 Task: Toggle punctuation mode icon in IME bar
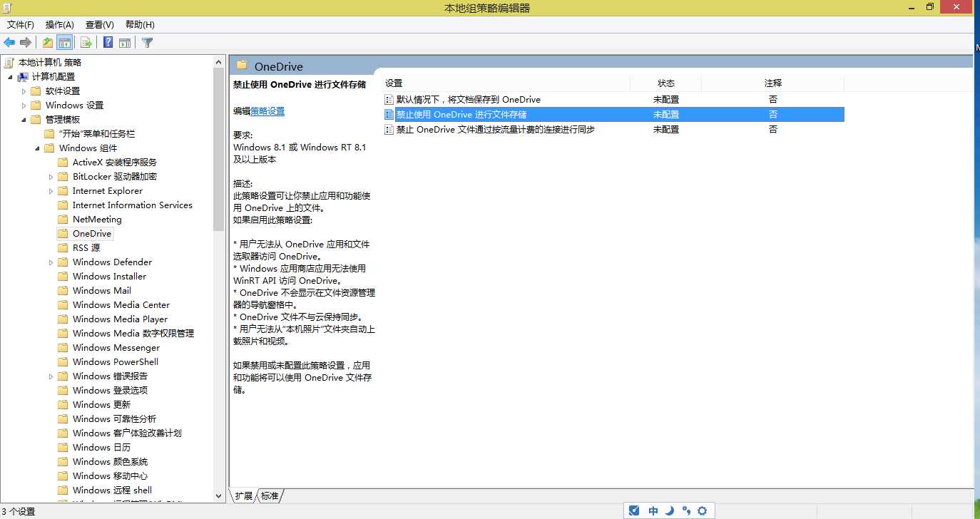point(686,510)
